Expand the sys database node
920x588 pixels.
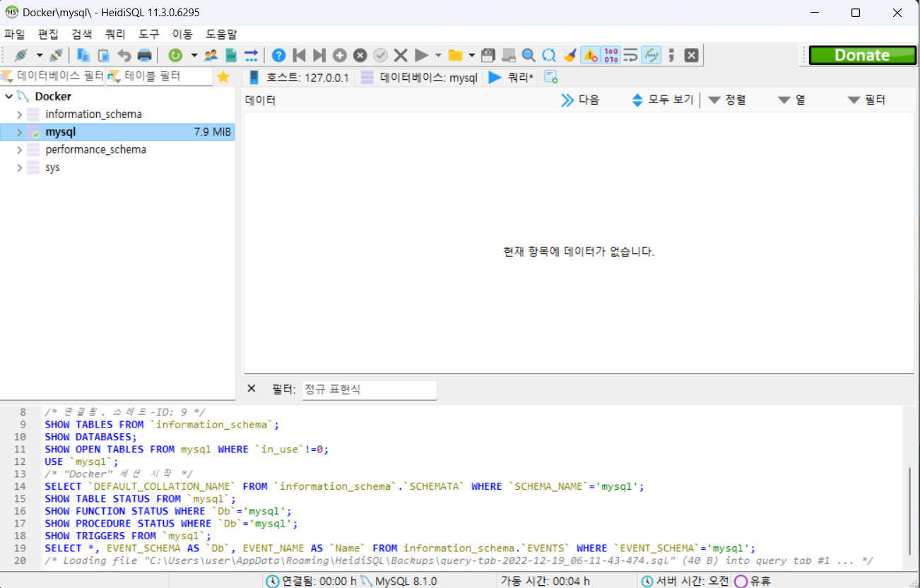click(x=20, y=167)
